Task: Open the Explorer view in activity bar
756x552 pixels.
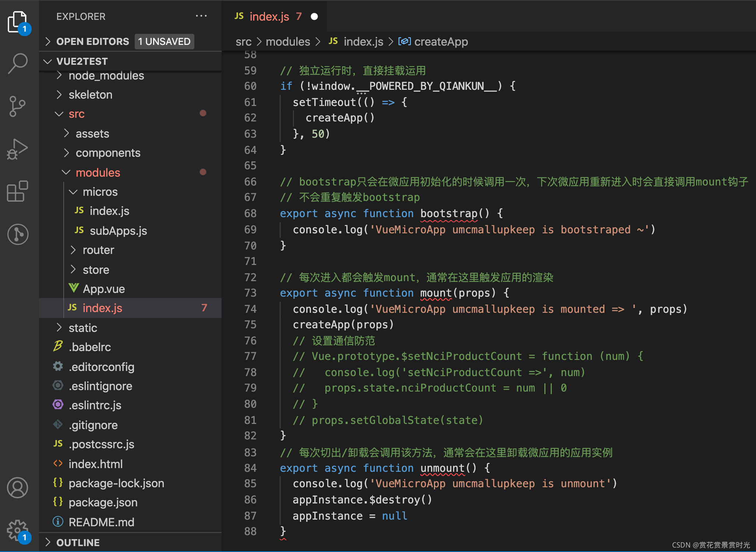Action: pos(17,21)
